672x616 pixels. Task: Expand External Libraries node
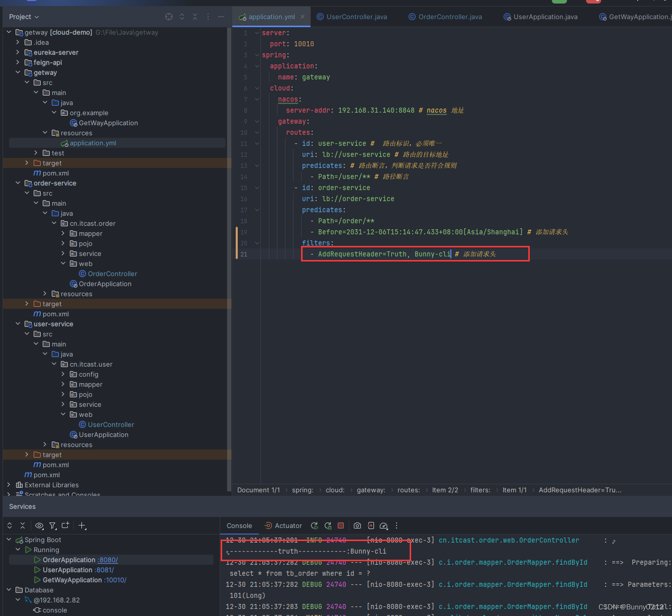[x=9, y=485]
